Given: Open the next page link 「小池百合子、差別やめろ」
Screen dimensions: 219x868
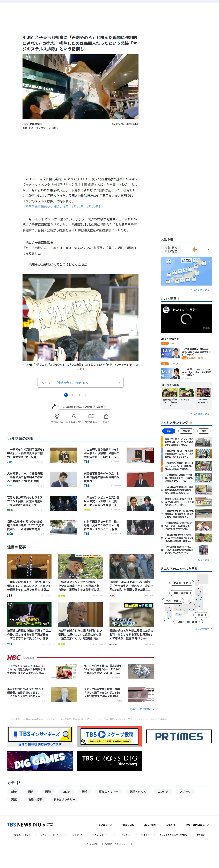Looking at the screenshot, I should [x=80, y=383].
